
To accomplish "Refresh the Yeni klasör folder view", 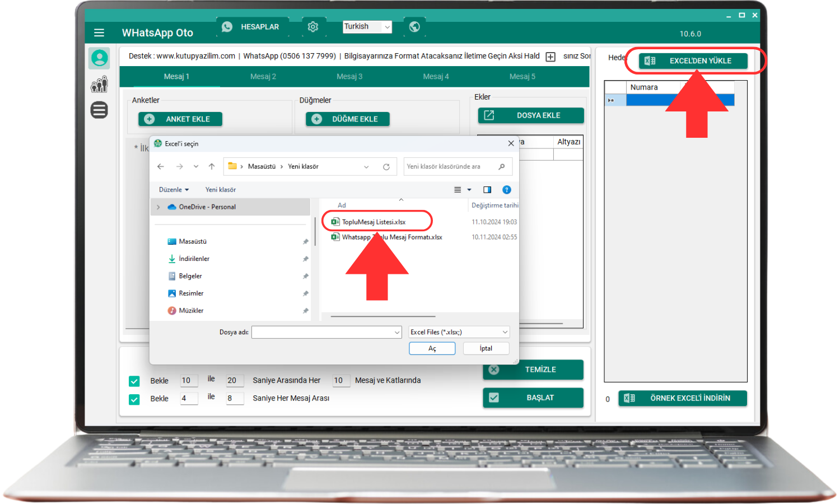I will click(386, 167).
